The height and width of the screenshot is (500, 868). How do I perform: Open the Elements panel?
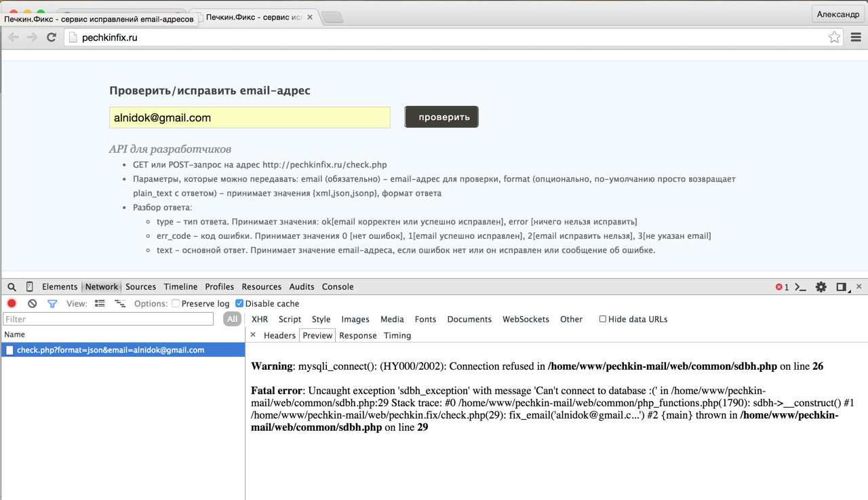tap(60, 287)
